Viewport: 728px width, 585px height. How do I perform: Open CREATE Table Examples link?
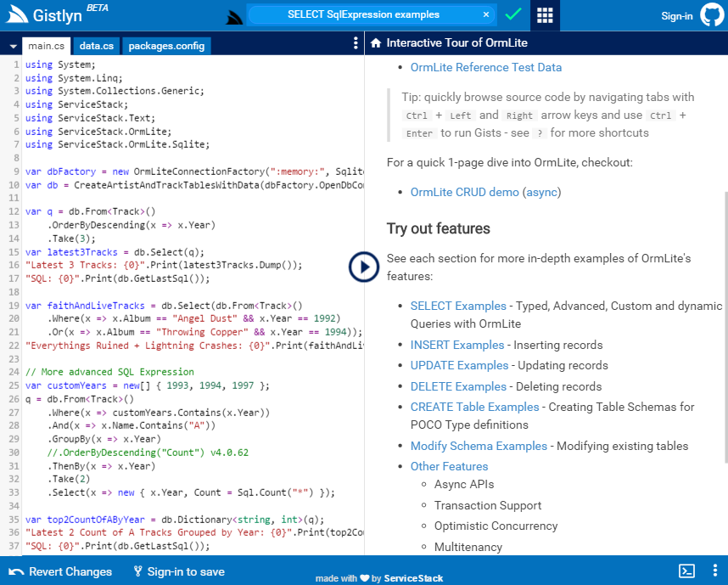click(x=474, y=407)
